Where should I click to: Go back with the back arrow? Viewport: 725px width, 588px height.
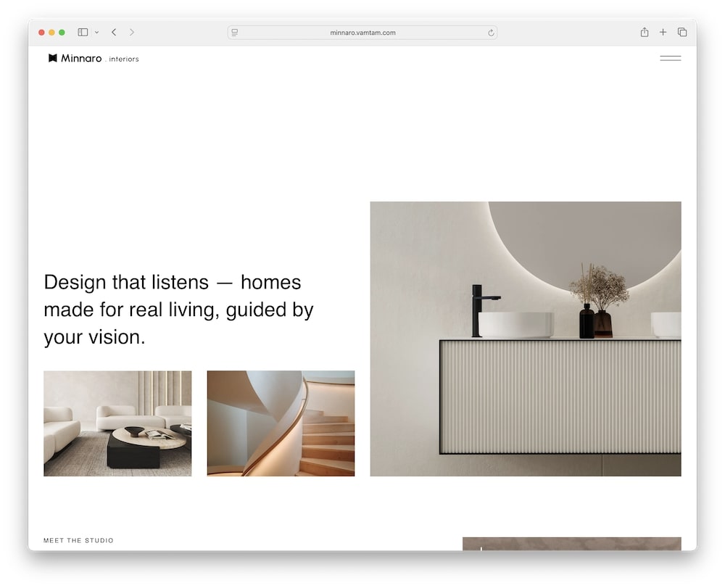(x=114, y=33)
